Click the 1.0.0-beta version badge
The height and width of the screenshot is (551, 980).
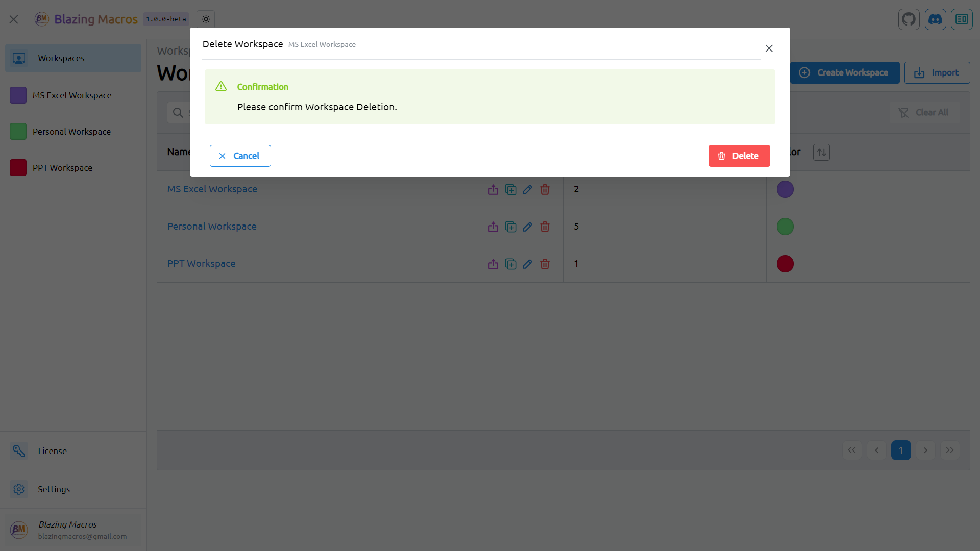coord(166,19)
